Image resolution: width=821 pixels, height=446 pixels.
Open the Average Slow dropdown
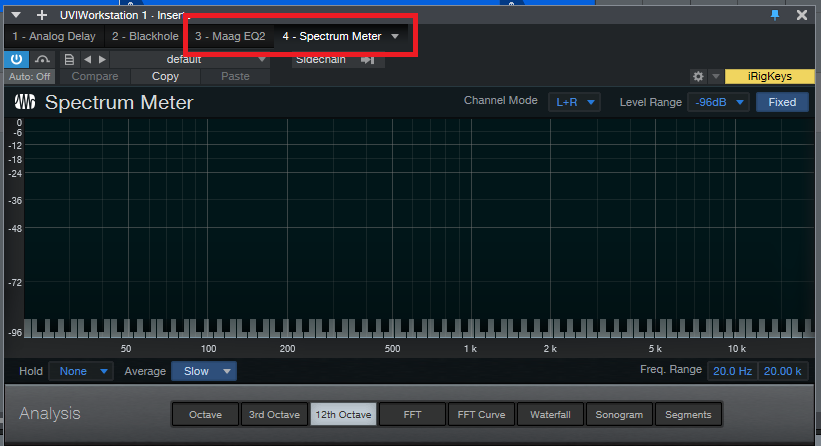pyautogui.click(x=204, y=371)
